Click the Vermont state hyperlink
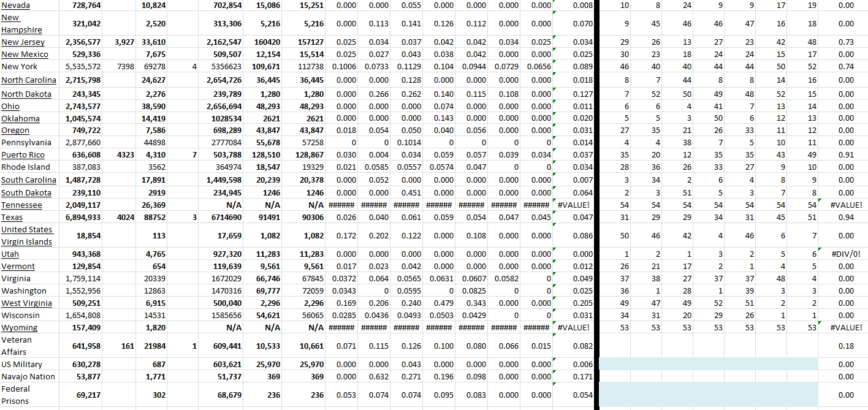 (x=18, y=266)
